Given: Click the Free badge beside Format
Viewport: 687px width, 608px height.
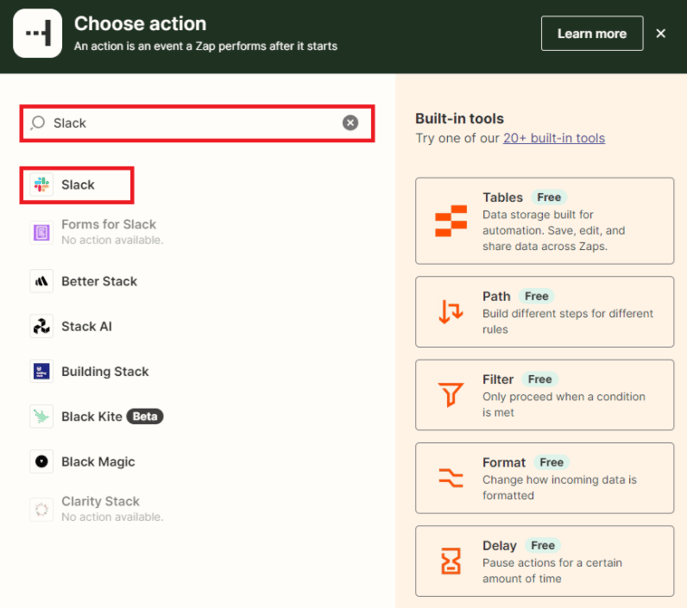Looking at the screenshot, I should (x=552, y=462).
